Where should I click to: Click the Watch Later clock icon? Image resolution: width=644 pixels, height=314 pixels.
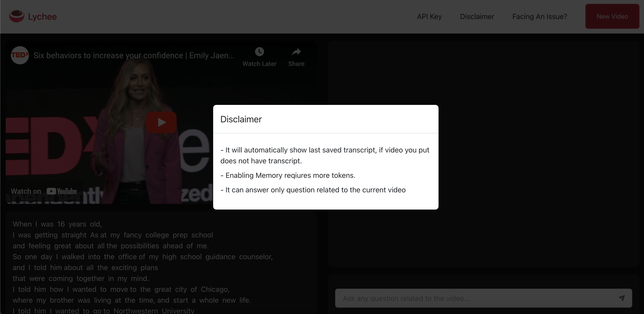(x=259, y=52)
